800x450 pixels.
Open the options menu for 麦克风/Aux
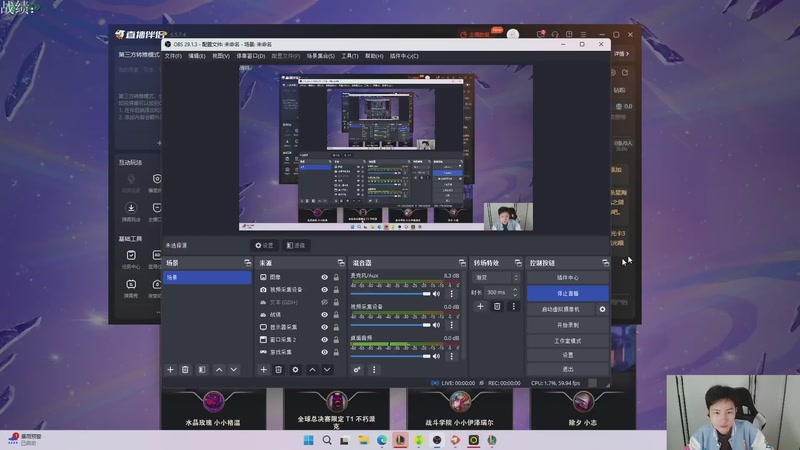tap(452, 294)
